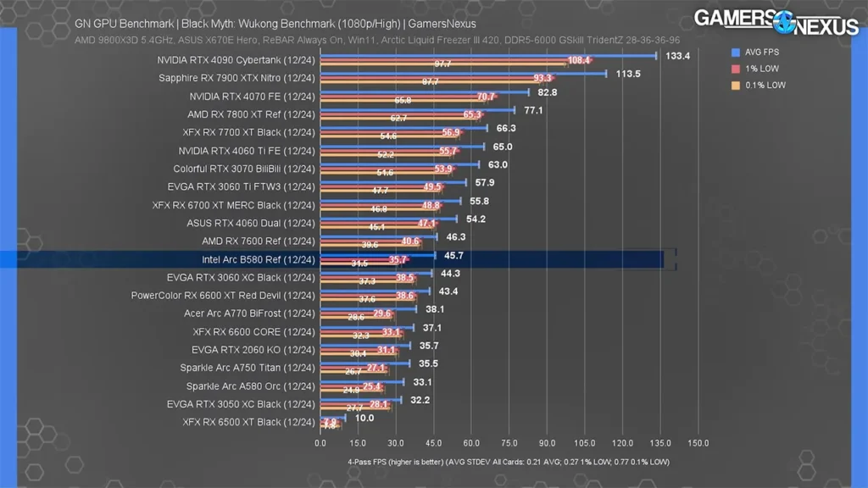Select the 'NVIDIA RTX 4090 Cybertank (12/24)' label
This screenshot has width=868, height=488.
236,60
